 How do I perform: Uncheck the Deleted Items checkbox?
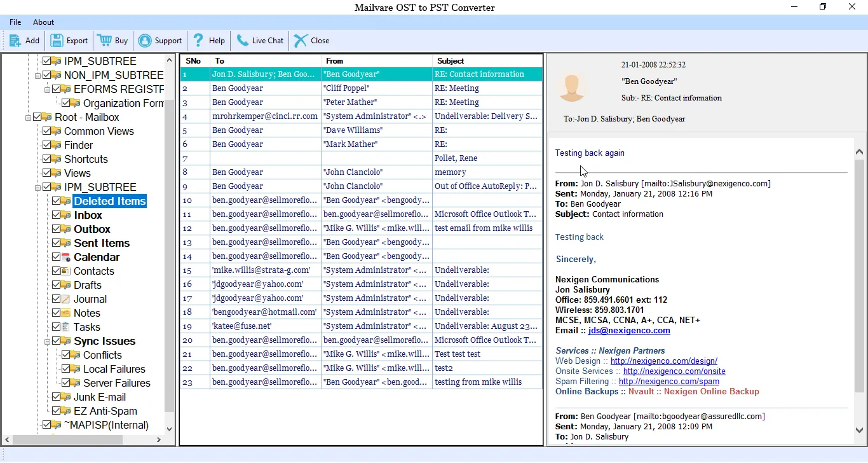pyautogui.click(x=57, y=201)
